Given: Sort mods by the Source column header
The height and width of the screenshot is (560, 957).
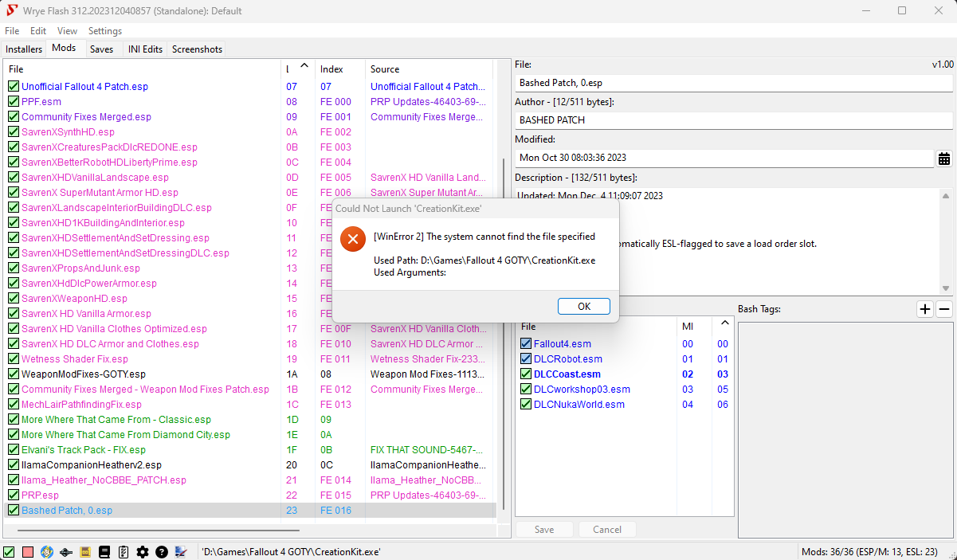Looking at the screenshot, I should [430, 69].
